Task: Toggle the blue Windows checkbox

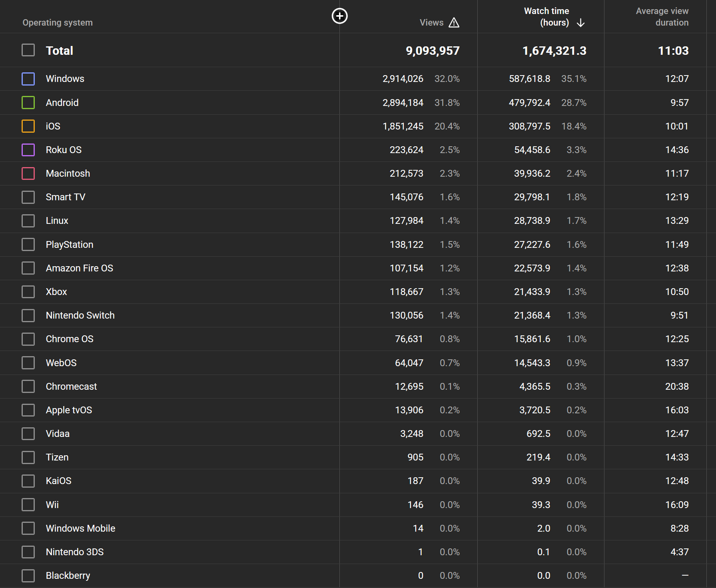Action: point(28,79)
